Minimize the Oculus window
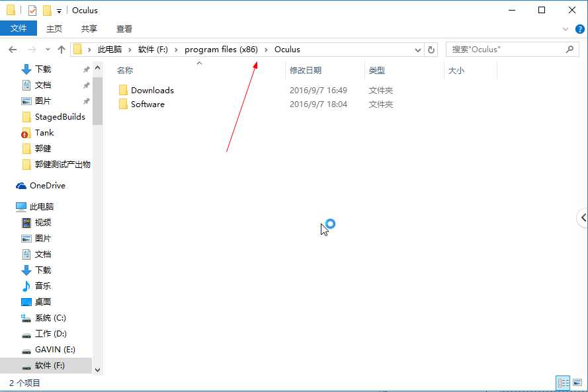Screen dimensions: 588x392 point(512,10)
